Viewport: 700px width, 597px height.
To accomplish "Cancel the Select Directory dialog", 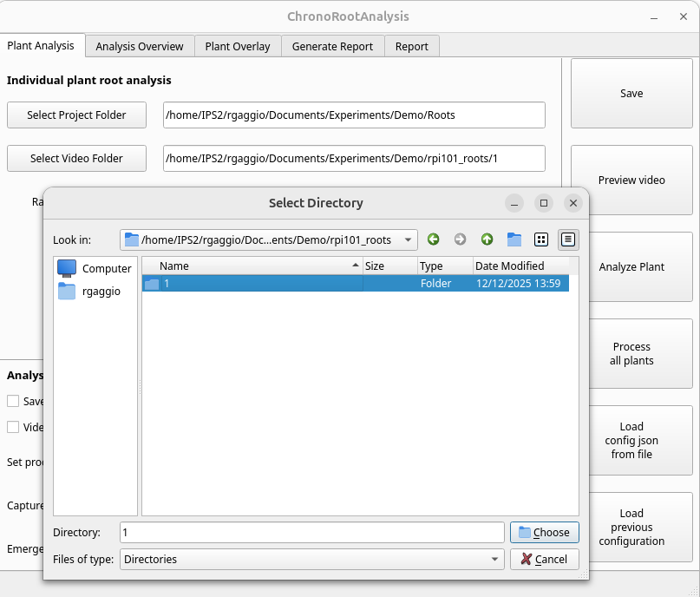I will click(x=544, y=559).
